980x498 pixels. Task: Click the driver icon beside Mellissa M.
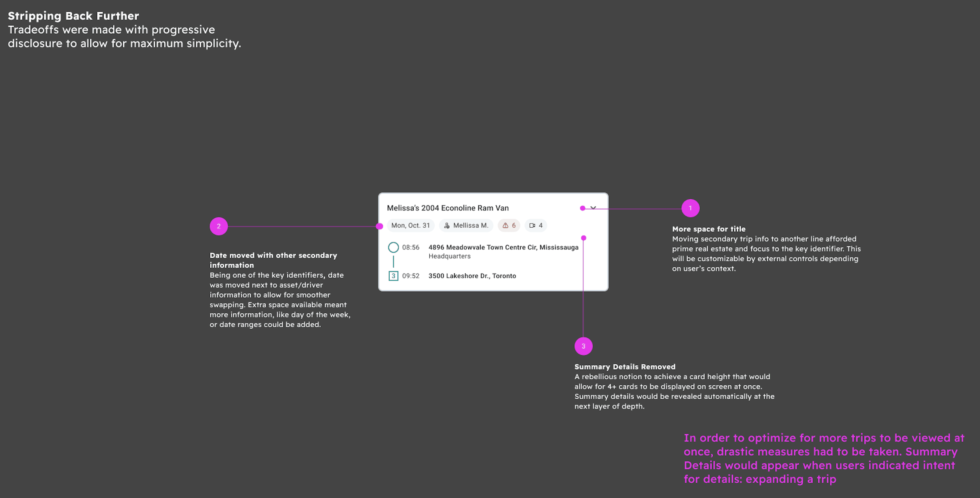[447, 226]
